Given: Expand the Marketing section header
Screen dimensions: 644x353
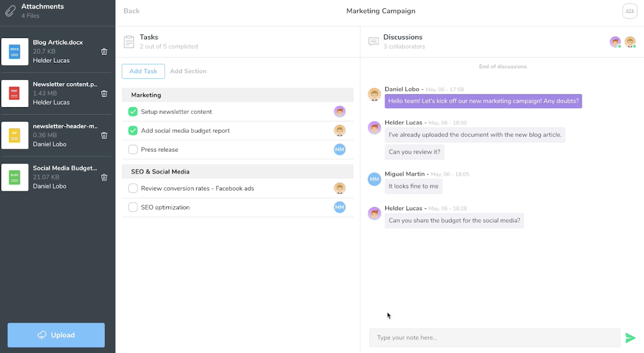Looking at the screenshot, I should pos(237,95).
